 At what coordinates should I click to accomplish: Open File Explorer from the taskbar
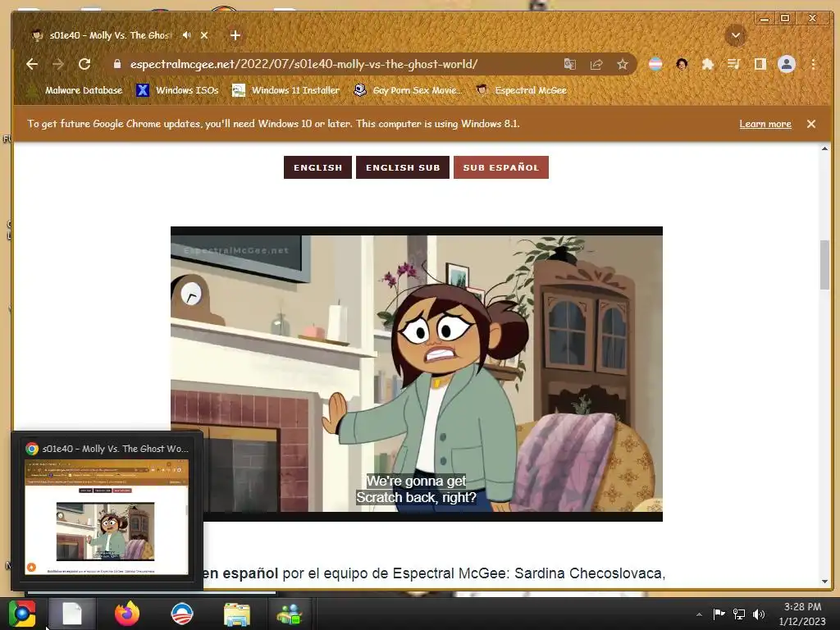pyautogui.click(x=236, y=614)
